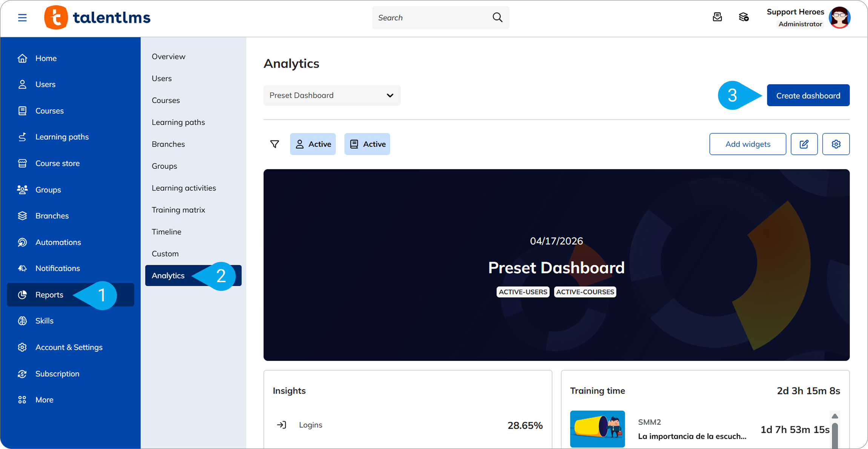Toggle the Active courses filter
Viewport: 868px width, 449px height.
(x=367, y=144)
